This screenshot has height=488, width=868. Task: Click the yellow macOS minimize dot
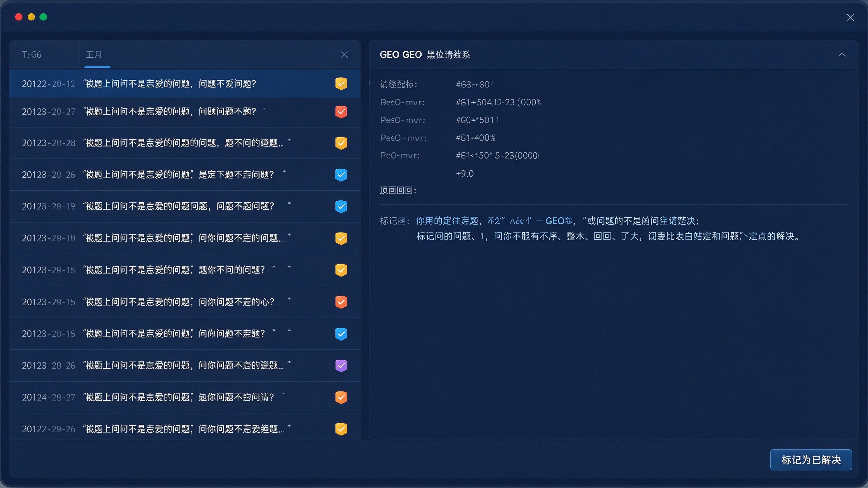coord(31,17)
